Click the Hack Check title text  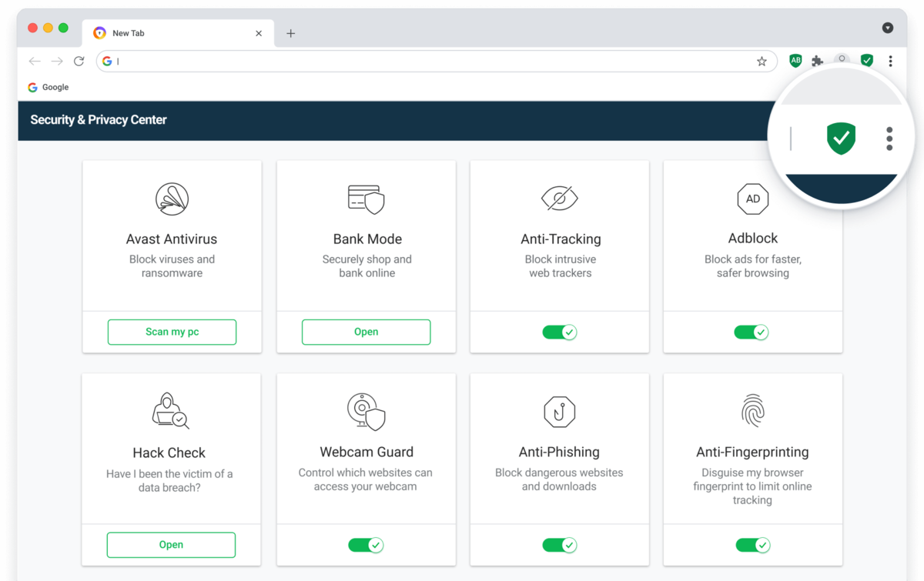(169, 452)
